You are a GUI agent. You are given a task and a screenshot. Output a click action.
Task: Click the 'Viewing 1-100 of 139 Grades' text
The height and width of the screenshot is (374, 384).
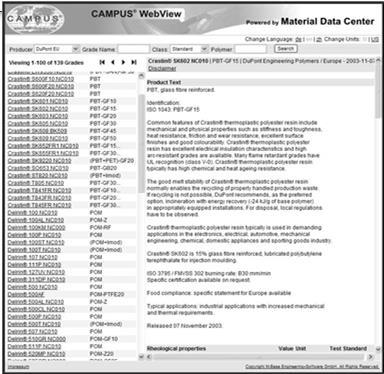[46, 63]
